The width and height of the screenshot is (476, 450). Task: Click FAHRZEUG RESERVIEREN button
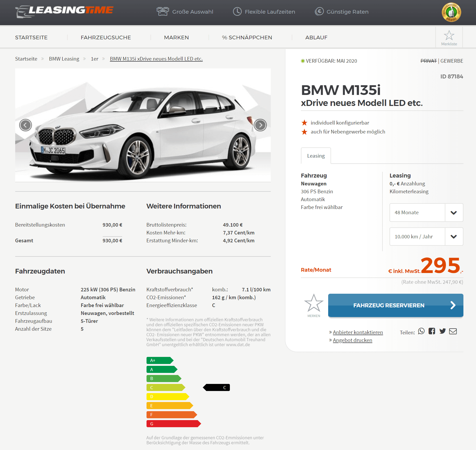pyautogui.click(x=396, y=305)
